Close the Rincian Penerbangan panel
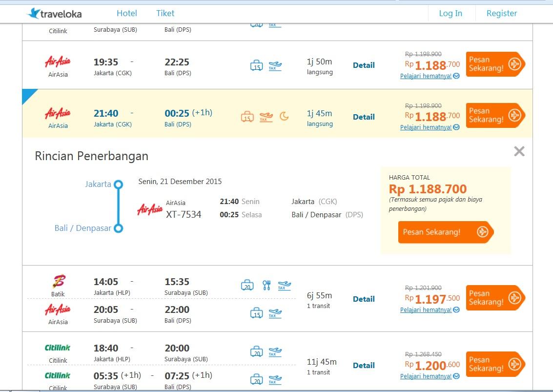Viewport: 553px width, 392px height. (519, 151)
